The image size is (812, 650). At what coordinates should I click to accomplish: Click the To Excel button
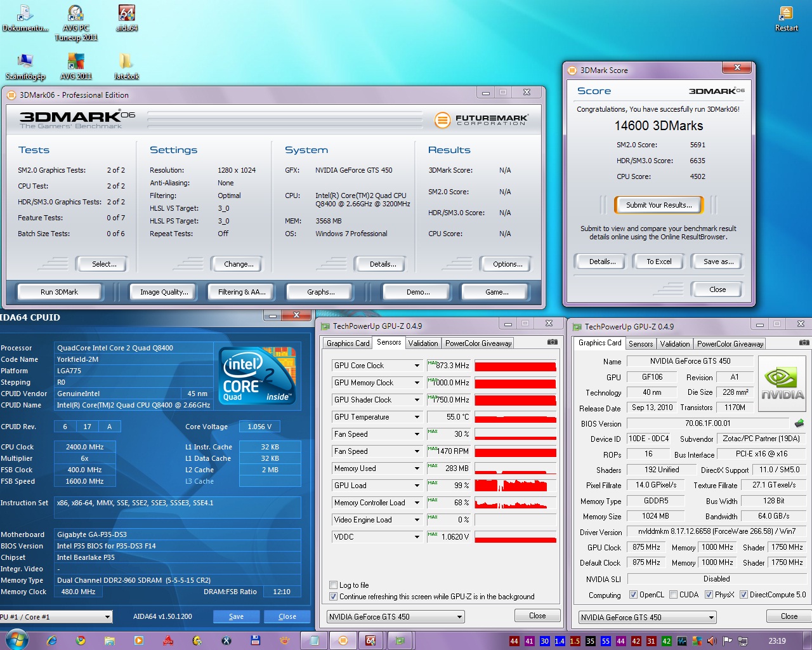pos(659,262)
